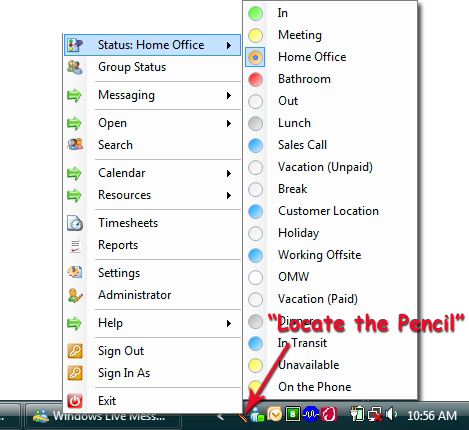Show hidden tray icons with the arrow

point(220,416)
